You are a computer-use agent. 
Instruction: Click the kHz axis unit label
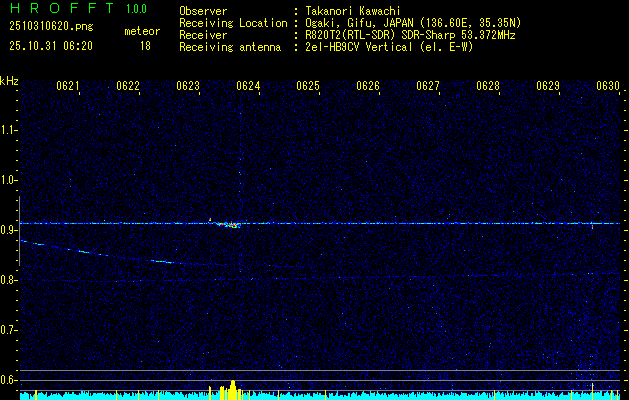point(9,81)
